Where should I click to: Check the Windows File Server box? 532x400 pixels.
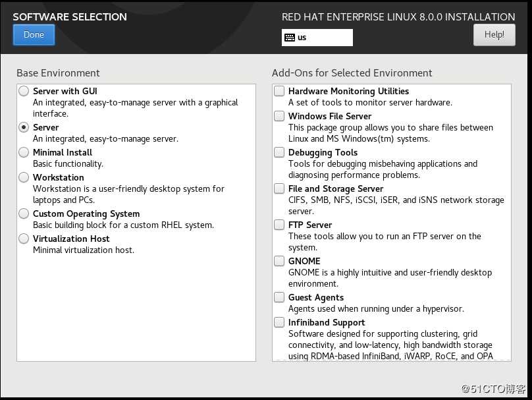279,116
